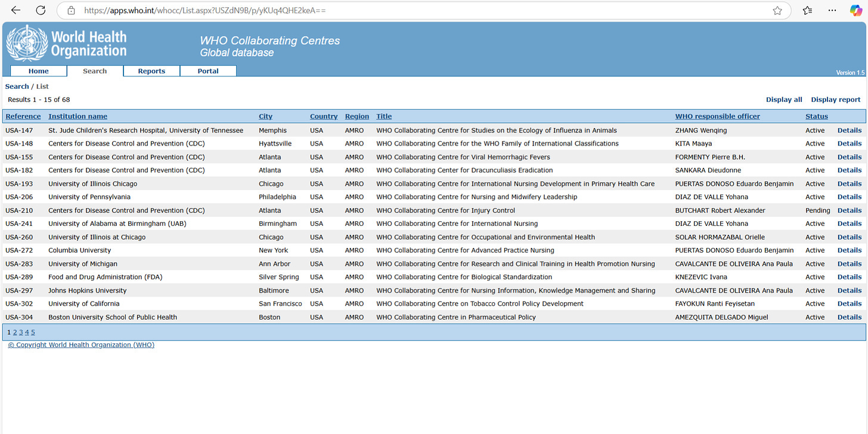Open Details for USA-302 row

(850, 304)
